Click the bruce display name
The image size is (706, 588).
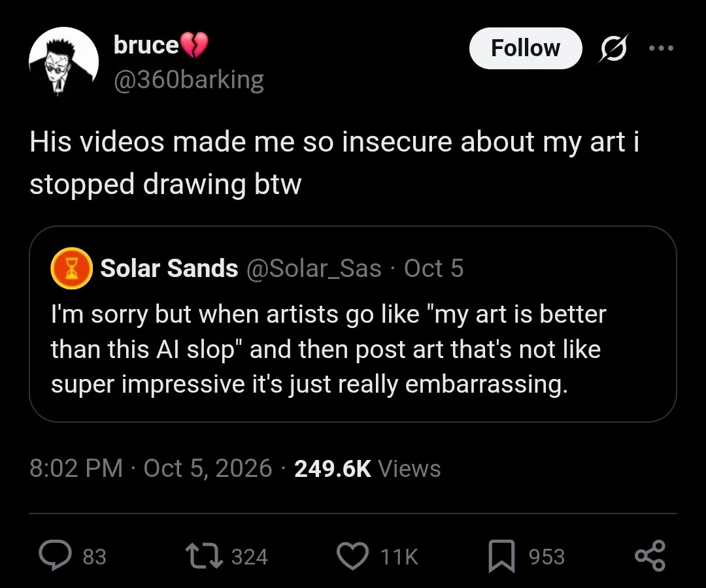[146, 46]
